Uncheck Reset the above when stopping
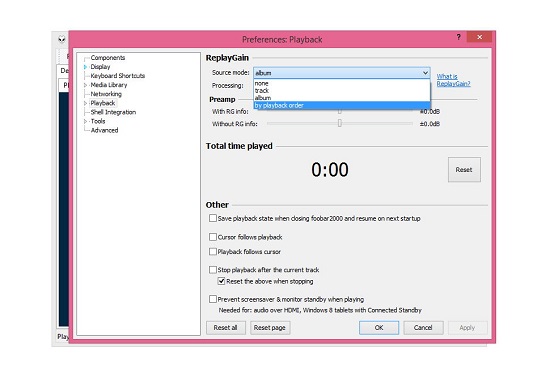This screenshot has width=550, height=378. coord(221,281)
